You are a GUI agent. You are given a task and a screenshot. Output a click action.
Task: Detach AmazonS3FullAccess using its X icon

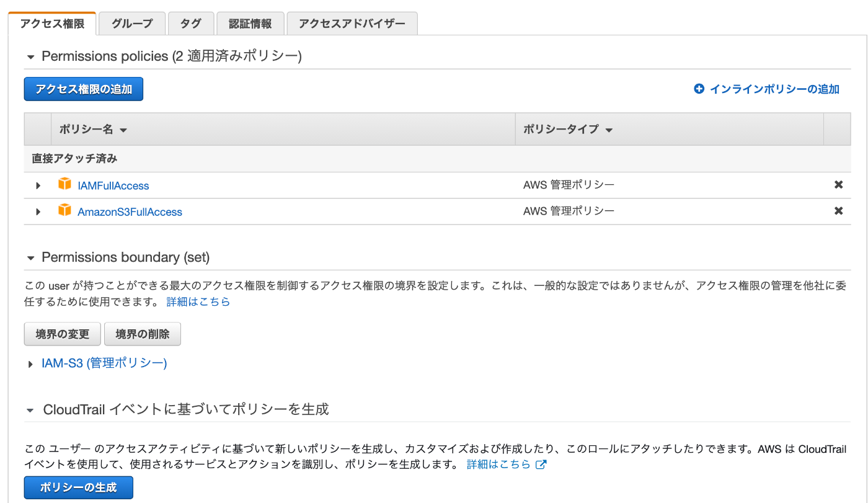[838, 211]
